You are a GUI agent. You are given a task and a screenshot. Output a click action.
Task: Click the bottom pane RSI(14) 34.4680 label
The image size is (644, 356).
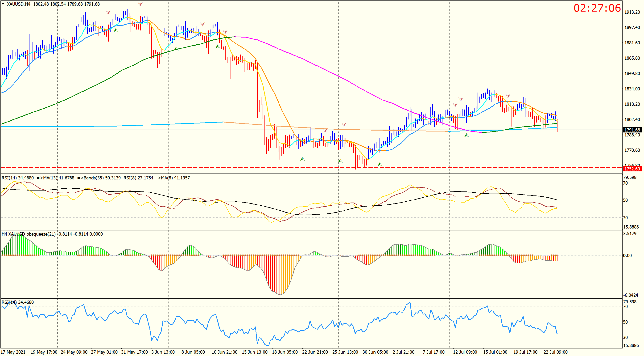coord(17,302)
